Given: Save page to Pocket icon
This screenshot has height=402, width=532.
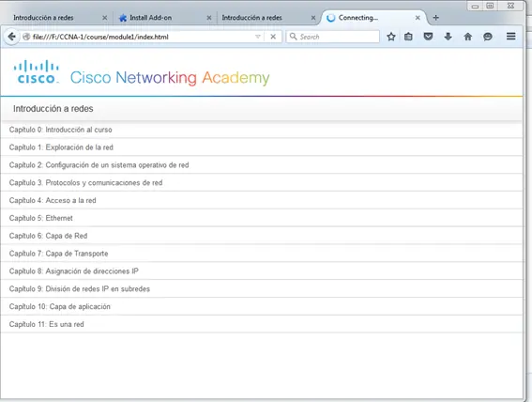Looking at the screenshot, I should [x=428, y=37].
